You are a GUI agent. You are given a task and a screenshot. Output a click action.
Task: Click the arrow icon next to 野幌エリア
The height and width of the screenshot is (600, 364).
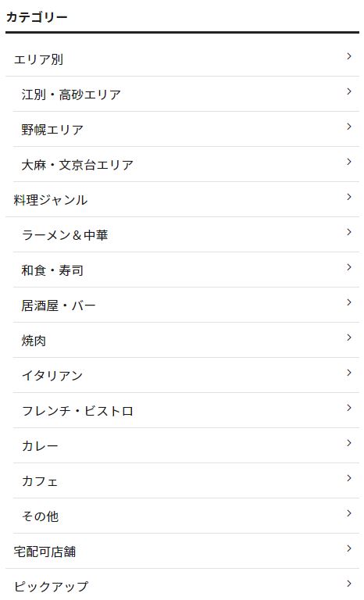(348, 127)
